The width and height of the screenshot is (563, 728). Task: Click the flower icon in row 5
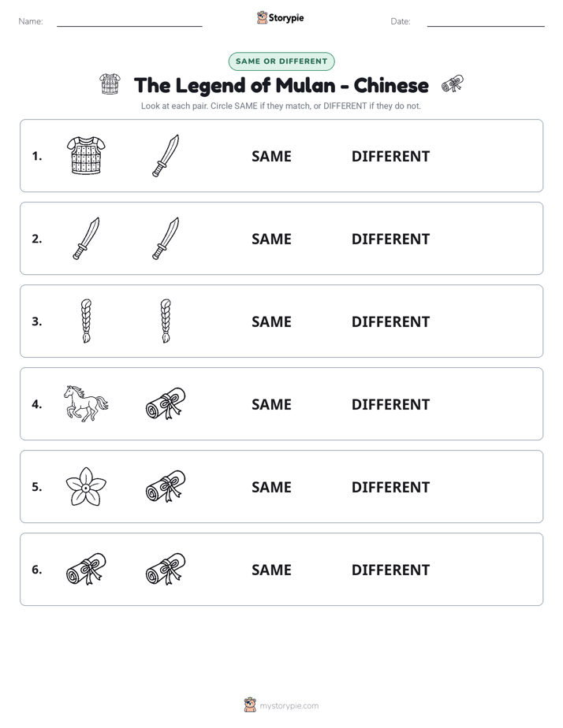86,487
